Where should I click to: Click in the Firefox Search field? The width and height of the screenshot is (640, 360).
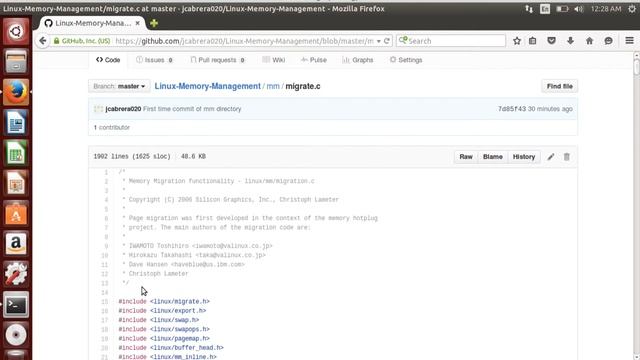click(451, 41)
